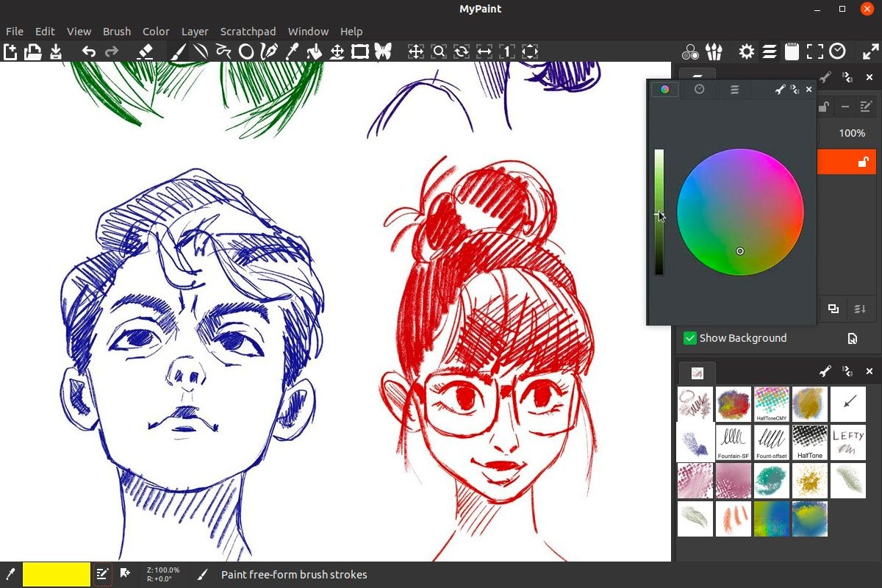Select the Eraser tool in toolbar
Viewport: 882px width, 588px height.
click(145, 51)
